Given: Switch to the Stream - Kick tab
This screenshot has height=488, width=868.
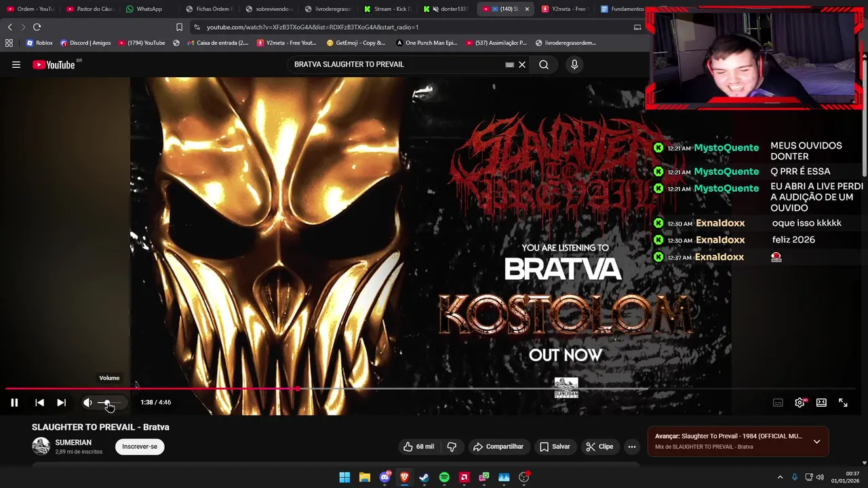Looking at the screenshot, I should (387, 9).
